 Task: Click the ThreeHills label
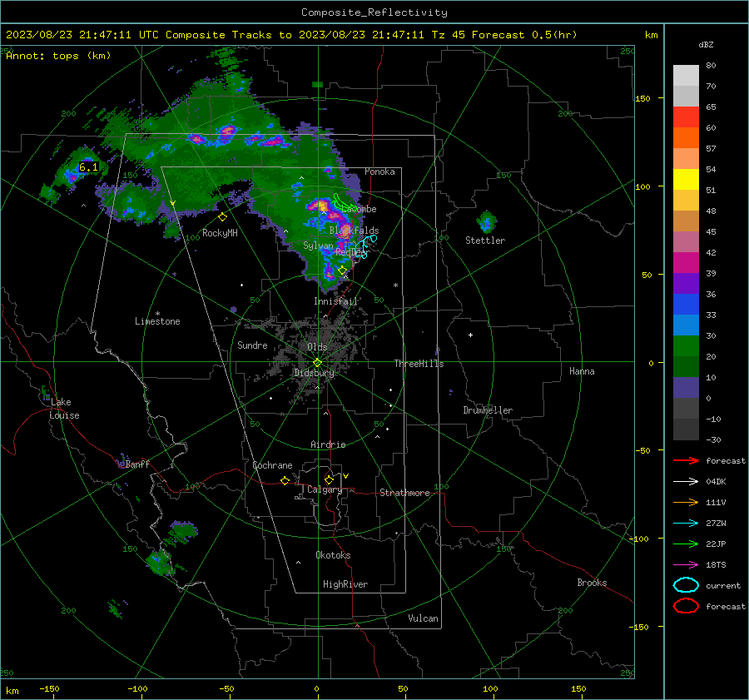click(x=419, y=364)
